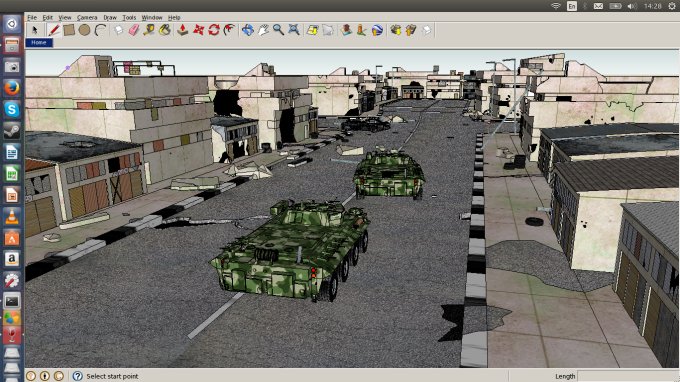This screenshot has height=382, width=680.
Task: Pick the Tape Measure tool
Action: point(149,30)
